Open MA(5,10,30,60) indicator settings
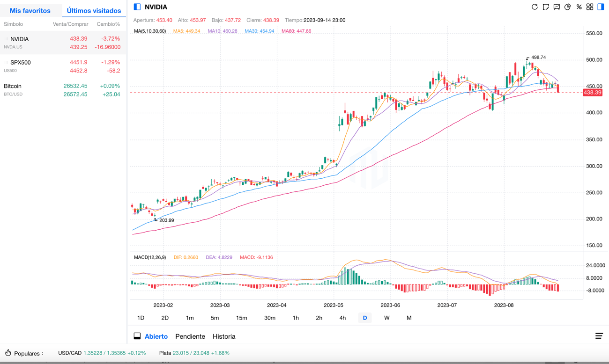Screen dimensions: 609x364 (150, 31)
